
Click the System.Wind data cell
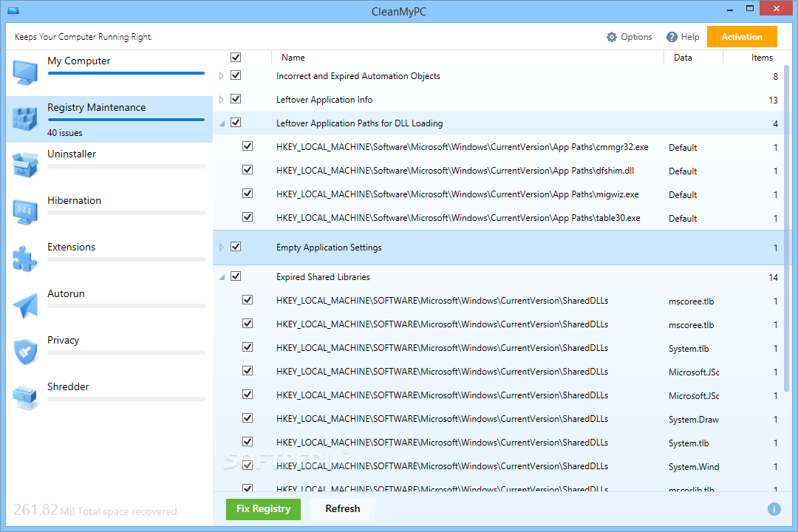click(x=694, y=467)
